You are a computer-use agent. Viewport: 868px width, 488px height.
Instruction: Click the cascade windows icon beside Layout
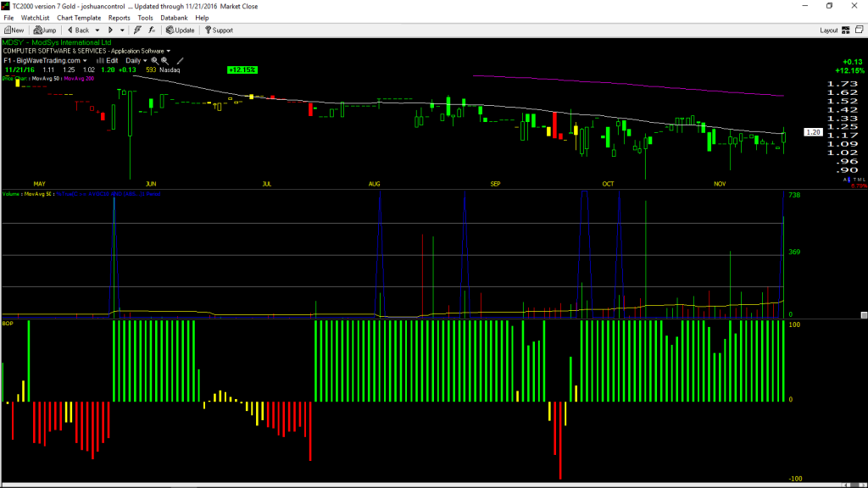860,30
